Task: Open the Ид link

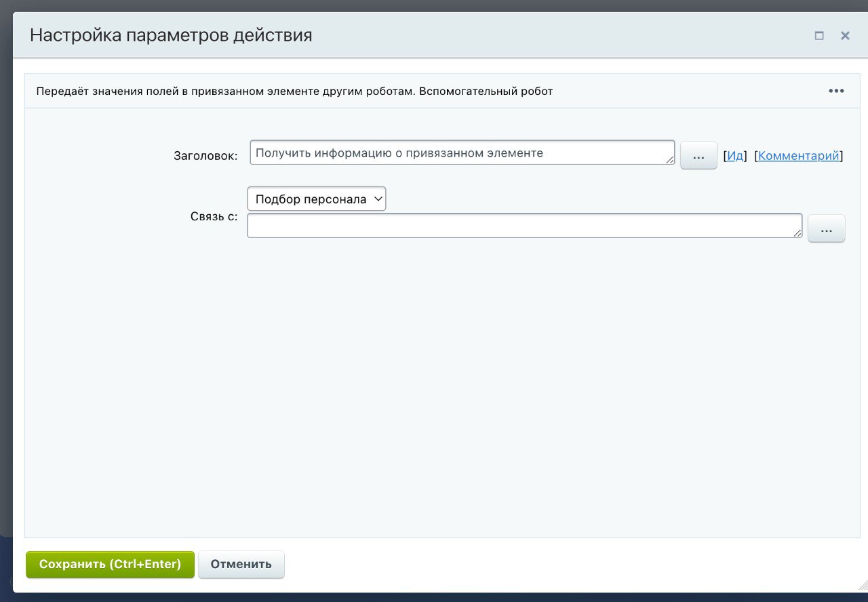Action: point(735,156)
